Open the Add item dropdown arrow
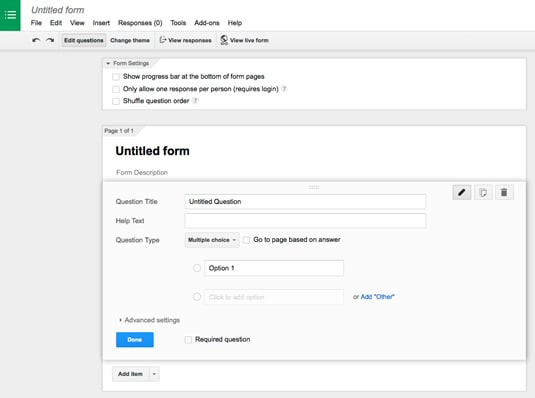Screen dimensions: 535x398 click(154, 374)
